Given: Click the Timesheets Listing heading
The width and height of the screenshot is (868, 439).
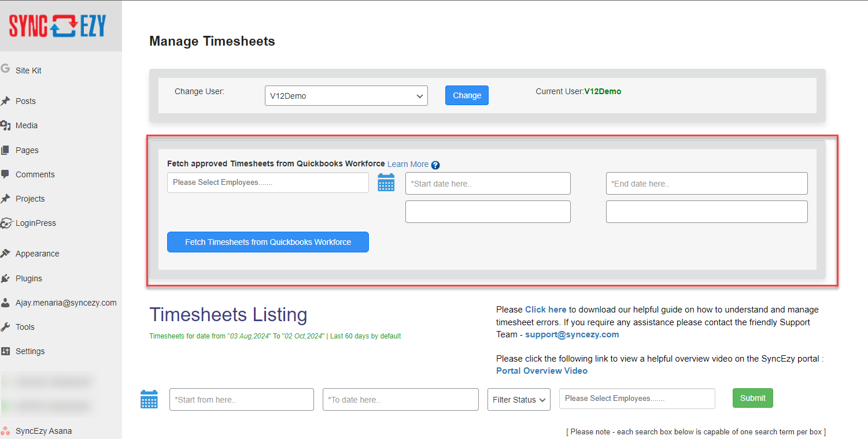Looking at the screenshot, I should (228, 315).
